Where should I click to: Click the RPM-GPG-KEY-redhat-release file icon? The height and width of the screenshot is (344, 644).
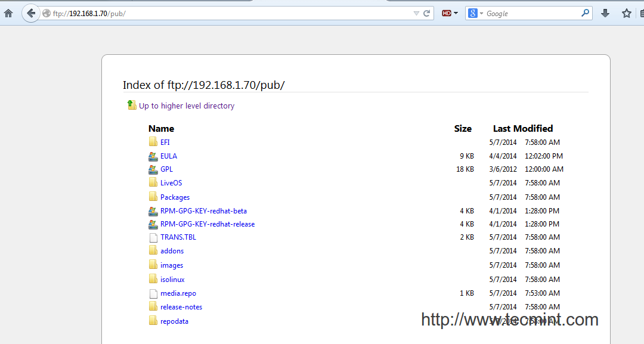pyautogui.click(x=153, y=224)
